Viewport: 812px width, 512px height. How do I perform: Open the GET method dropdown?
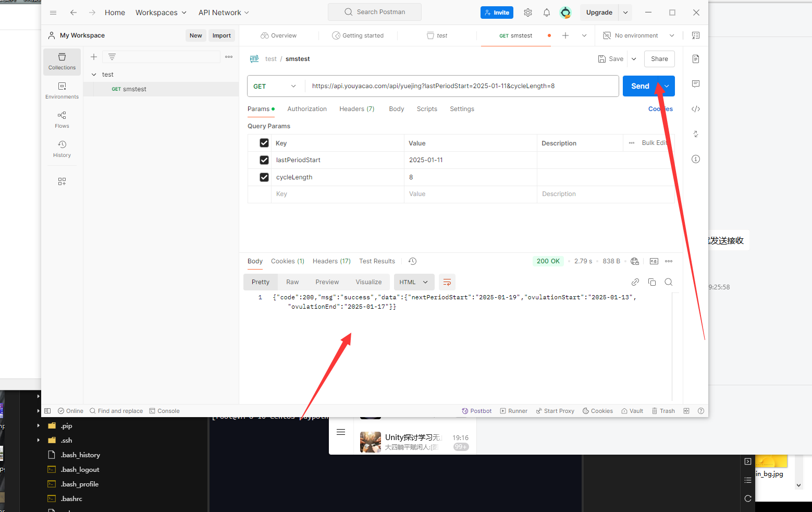coord(276,86)
